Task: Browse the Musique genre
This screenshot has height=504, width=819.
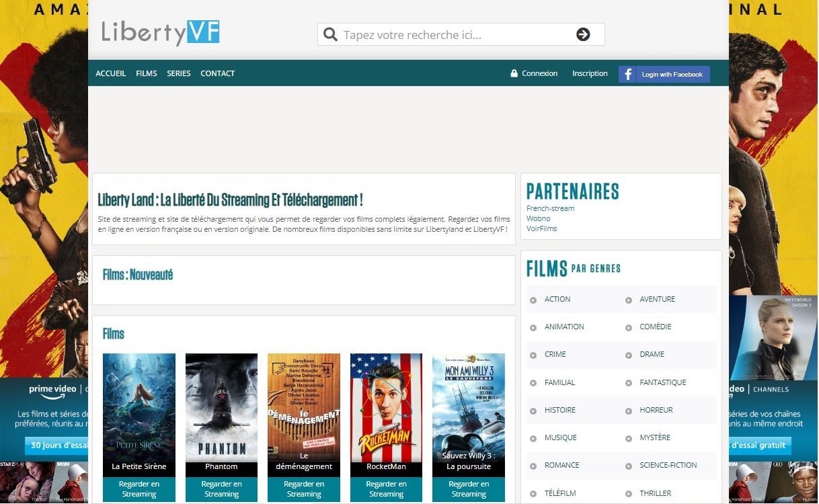Action: (561, 437)
